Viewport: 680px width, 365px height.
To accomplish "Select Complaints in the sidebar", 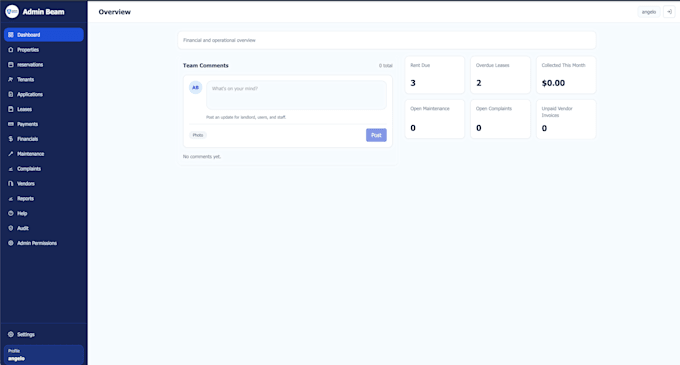I will [44, 169].
